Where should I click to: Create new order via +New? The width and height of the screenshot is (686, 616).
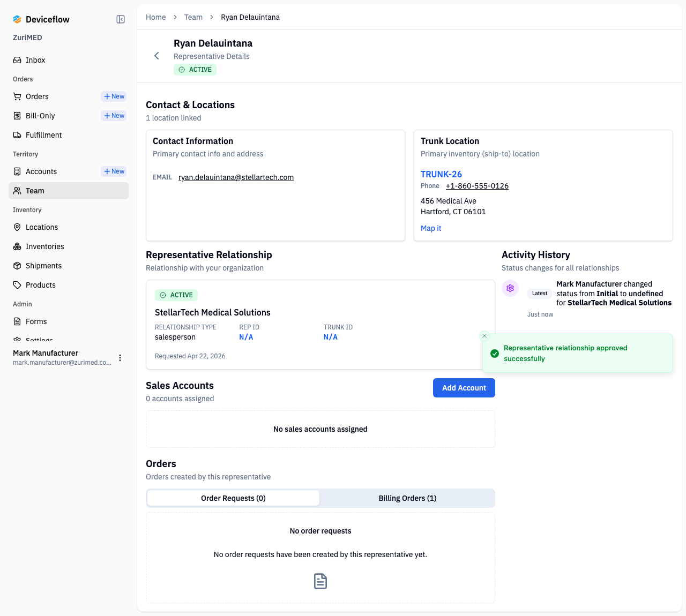(114, 96)
